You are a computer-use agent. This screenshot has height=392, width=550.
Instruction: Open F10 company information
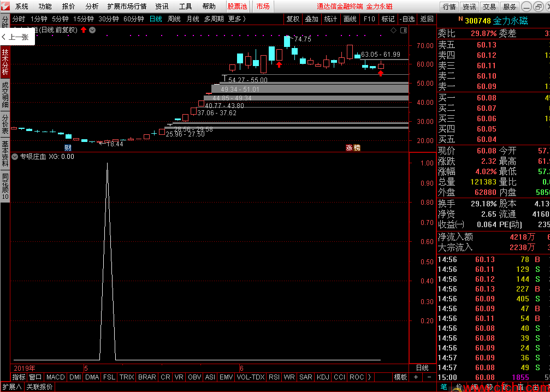369,19
